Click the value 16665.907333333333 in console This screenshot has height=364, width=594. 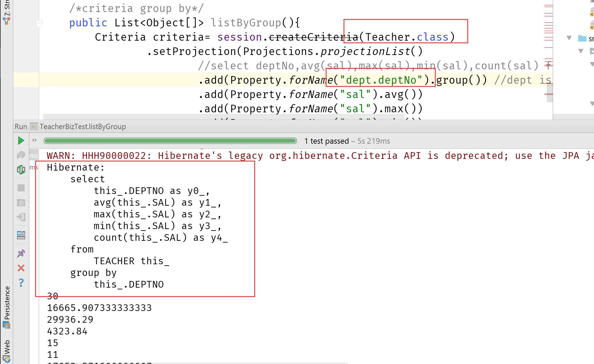(x=99, y=308)
